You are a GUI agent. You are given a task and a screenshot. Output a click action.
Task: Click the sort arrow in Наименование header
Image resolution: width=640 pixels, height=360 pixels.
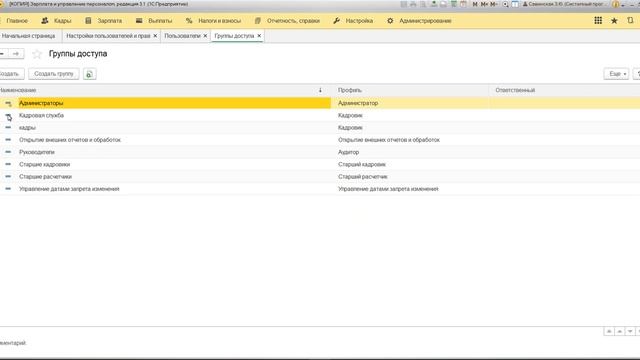click(x=320, y=90)
